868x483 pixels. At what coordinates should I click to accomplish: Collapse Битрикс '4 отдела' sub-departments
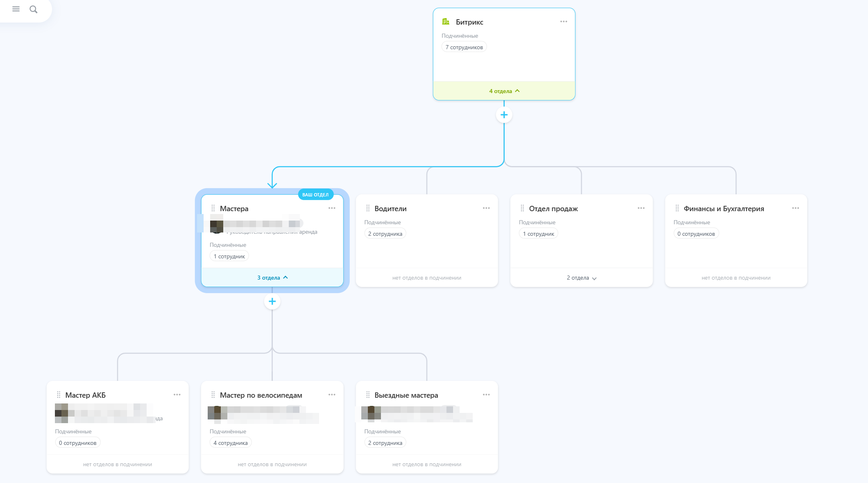tap(504, 91)
